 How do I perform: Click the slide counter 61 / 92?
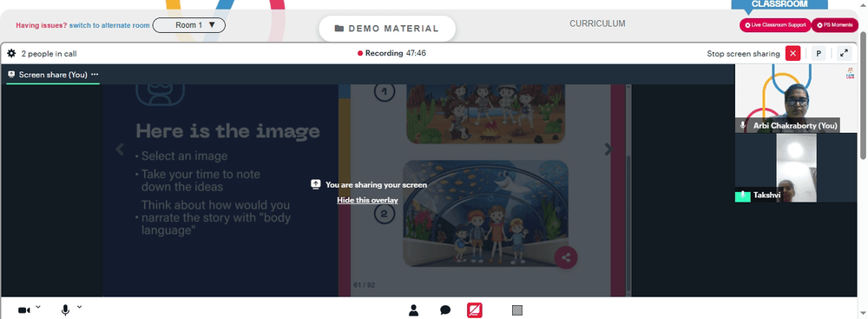click(x=365, y=285)
